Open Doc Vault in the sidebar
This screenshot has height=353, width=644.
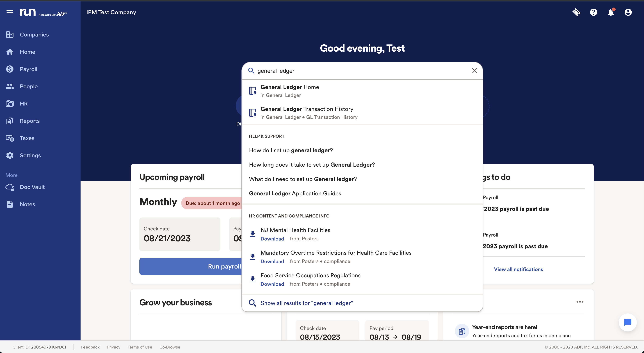point(32,187)
